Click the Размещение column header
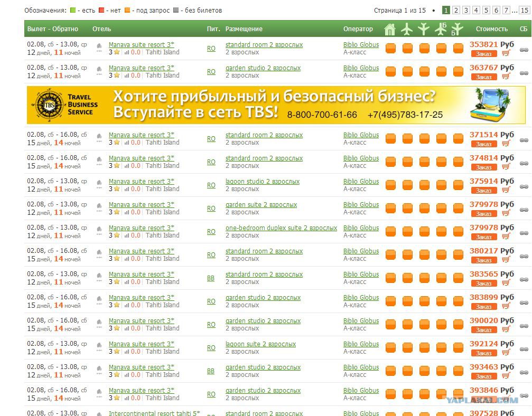This screenshot has width=532, height=416. (244, 29)
